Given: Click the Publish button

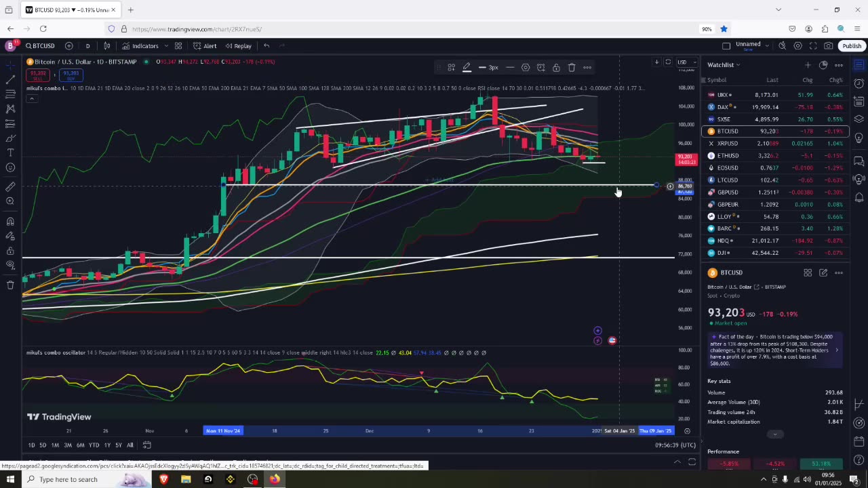Looking at the screenshot, I should click(x=852, y=46).
